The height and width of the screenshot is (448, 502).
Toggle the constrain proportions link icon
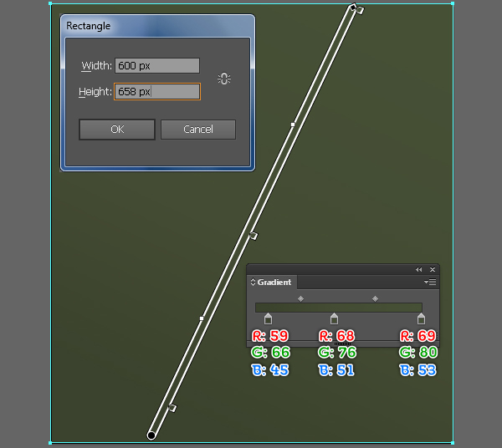pyautogui.click(x=224, y=79)
